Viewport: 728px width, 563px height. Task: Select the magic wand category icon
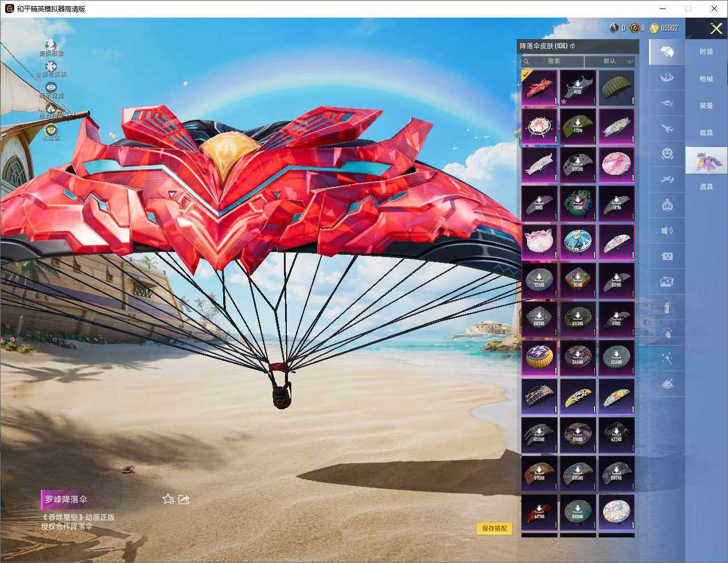click(x=667, y=359)
